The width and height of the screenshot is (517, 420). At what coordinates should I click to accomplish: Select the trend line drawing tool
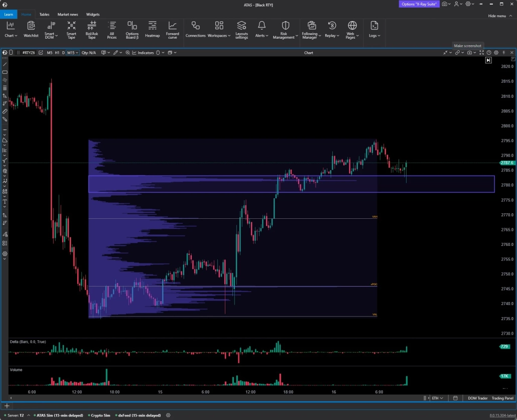click(5, 64)
